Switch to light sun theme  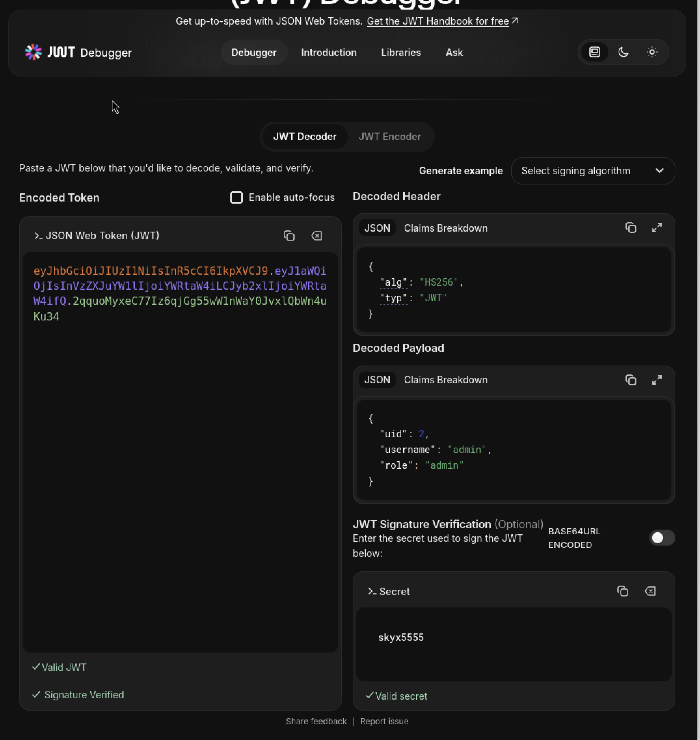(652, 52)
